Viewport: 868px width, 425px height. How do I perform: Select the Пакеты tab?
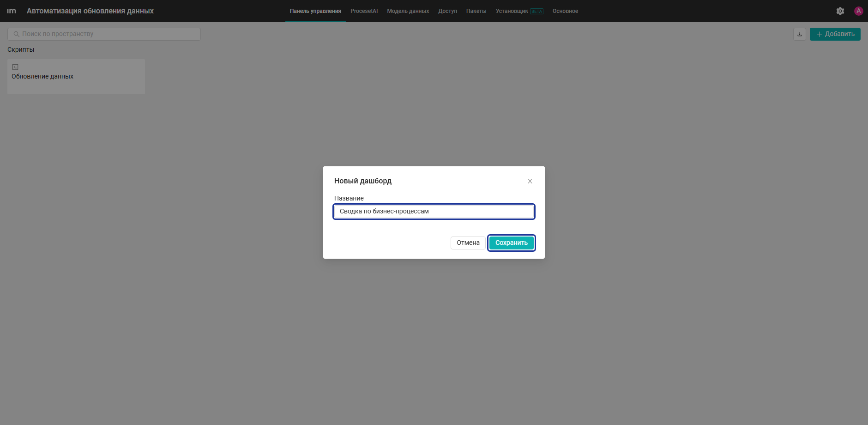tap(476, 11)
